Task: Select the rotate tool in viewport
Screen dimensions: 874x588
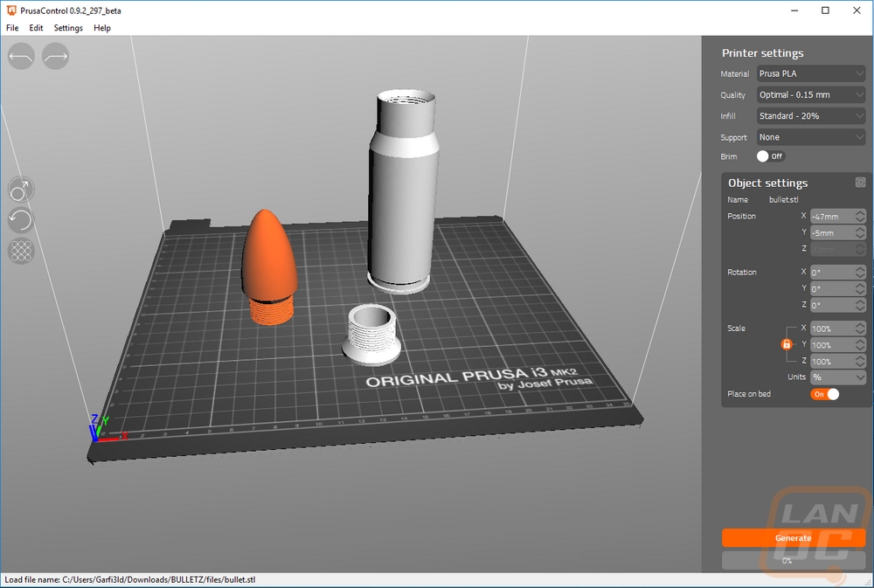Action: [21, 221]
